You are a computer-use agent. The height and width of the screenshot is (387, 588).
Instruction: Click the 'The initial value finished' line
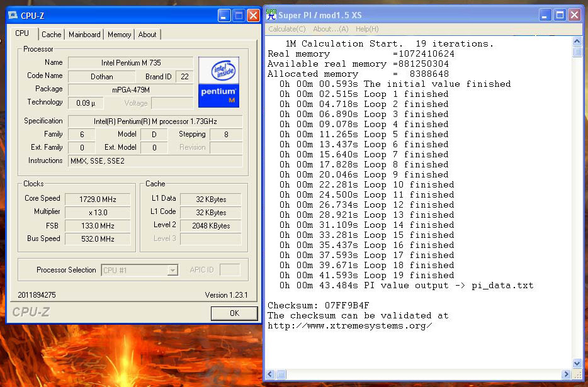(x=395, y=84)
